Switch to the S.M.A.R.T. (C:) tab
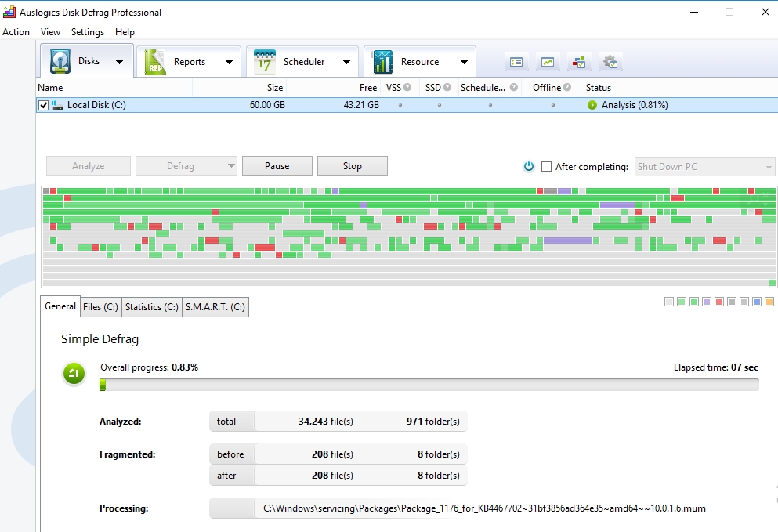Viewport: 778px width, 532px height. (x=215, y=307)
